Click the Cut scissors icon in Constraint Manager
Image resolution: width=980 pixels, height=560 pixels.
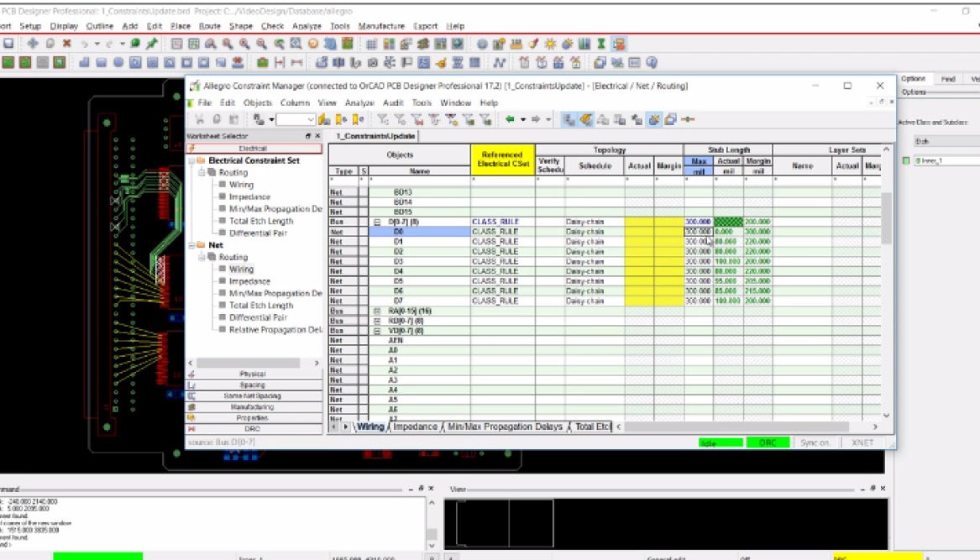point(199,119)
